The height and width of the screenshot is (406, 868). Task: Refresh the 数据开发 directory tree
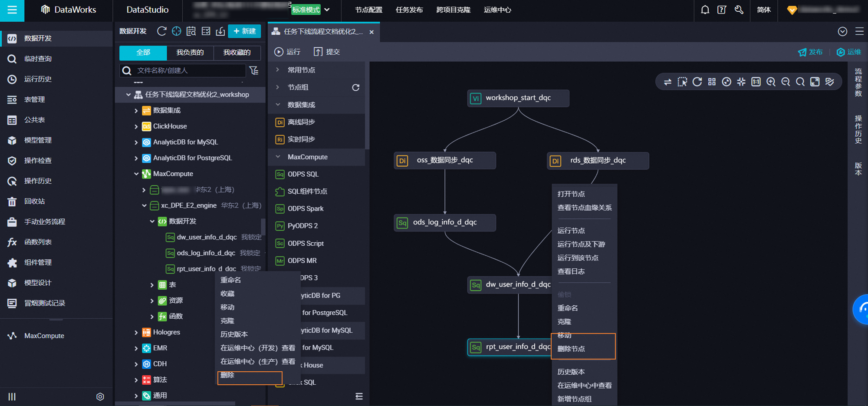point(161,31)
